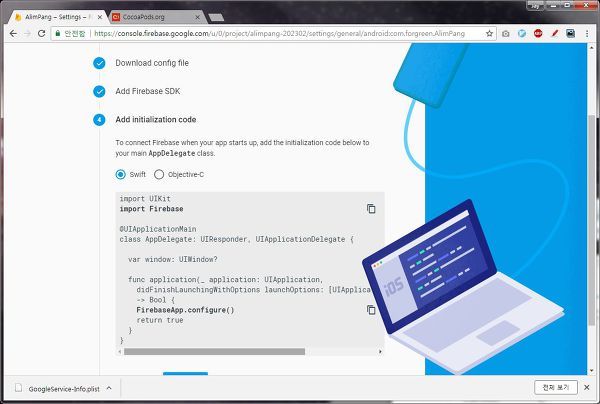Click the step 4 number circle
This screenshot has width=600, height=404.
(x=99, y=120)
